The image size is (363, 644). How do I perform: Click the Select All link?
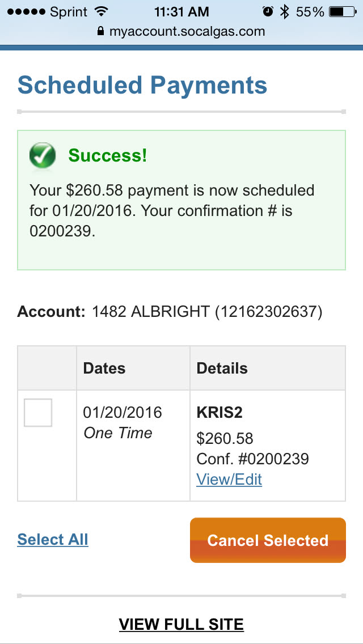coord(53,539)
